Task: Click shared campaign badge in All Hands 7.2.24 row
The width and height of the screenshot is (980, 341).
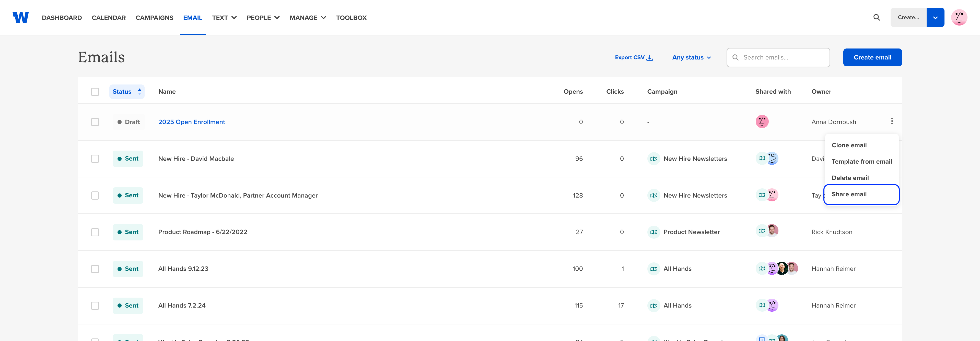Action: (x=762, y=305)
